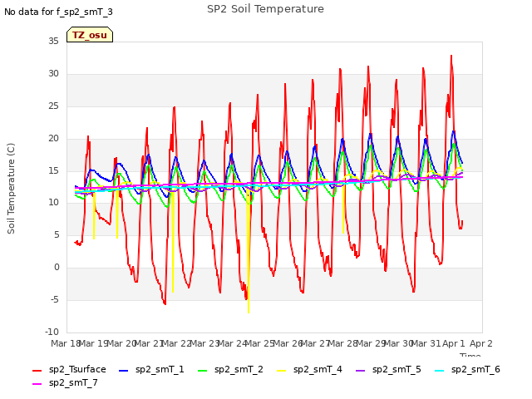532x399 pixels.
Task: Toggle the sp2_Tsurface legend entry
Action: pyautogui.click(x=69, y=369)
